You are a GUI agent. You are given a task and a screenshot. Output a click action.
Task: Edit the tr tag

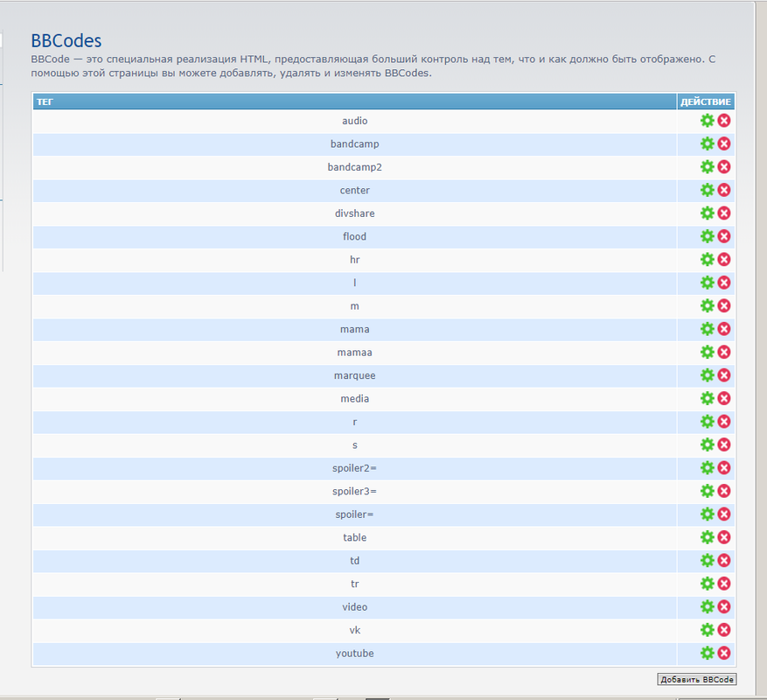point(707,584)
